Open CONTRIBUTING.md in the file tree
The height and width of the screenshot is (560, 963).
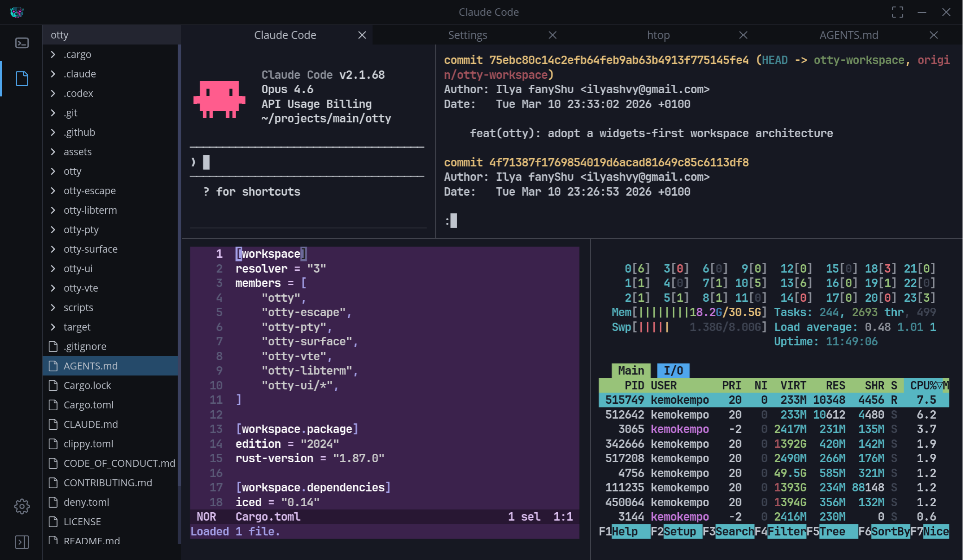point(110,483)
